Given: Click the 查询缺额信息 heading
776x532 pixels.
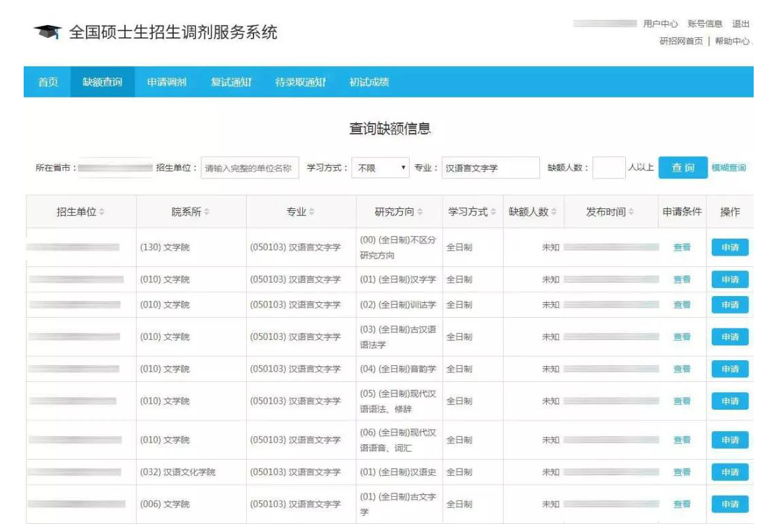Looking at the screenshot, I should (x=390, y=128).
